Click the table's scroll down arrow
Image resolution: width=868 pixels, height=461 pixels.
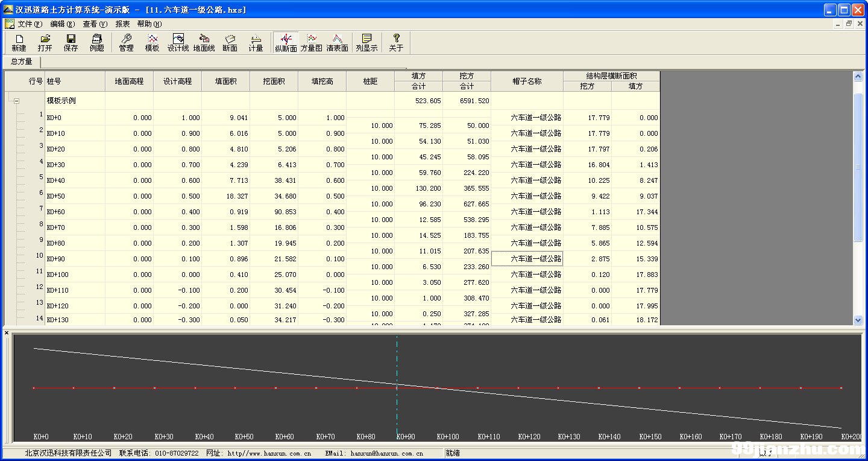point(858,320)
